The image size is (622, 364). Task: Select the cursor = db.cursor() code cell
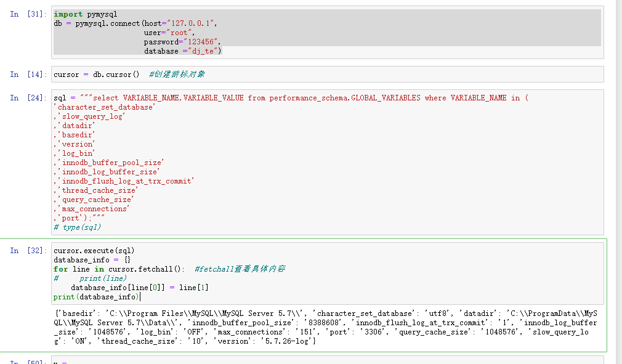tap(94, 74)
